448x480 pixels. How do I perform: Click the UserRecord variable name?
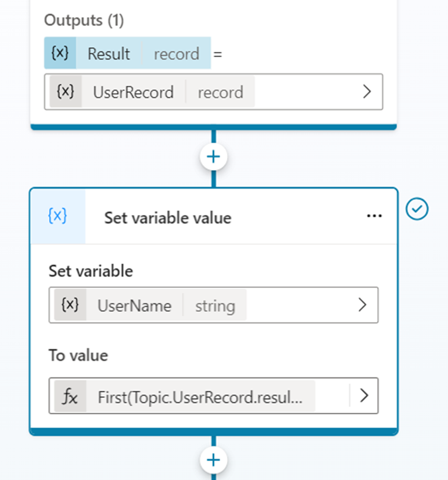(133, 93)
